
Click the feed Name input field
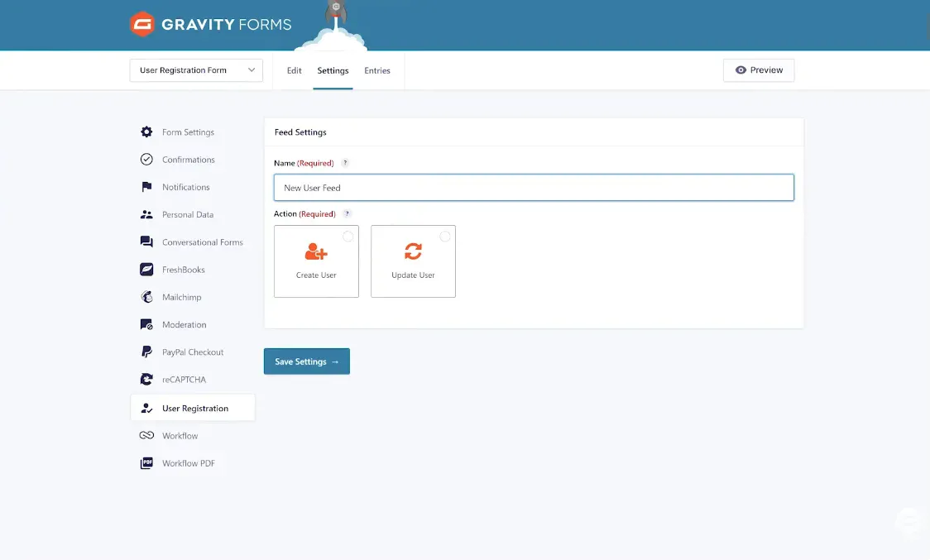coord(534,188)
